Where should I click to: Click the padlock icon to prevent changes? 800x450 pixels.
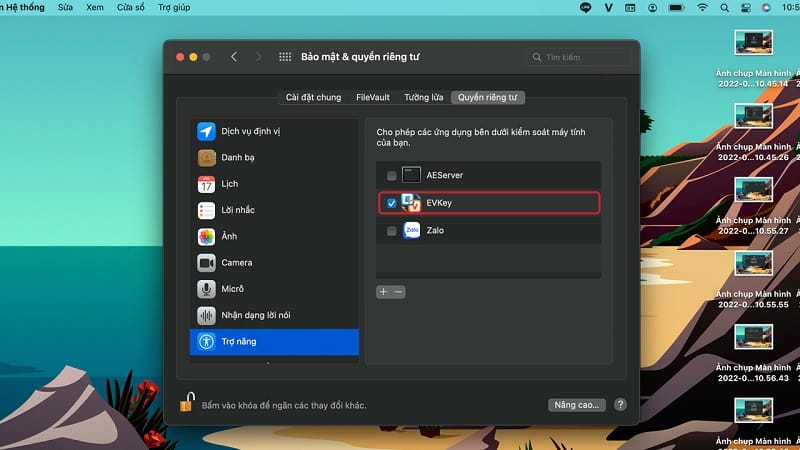186,403
